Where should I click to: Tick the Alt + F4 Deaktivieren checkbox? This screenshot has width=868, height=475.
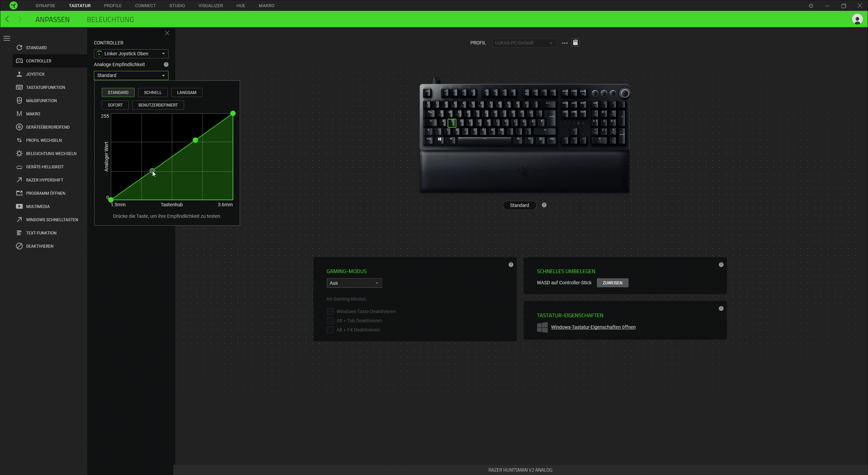[x=330, y=330]
